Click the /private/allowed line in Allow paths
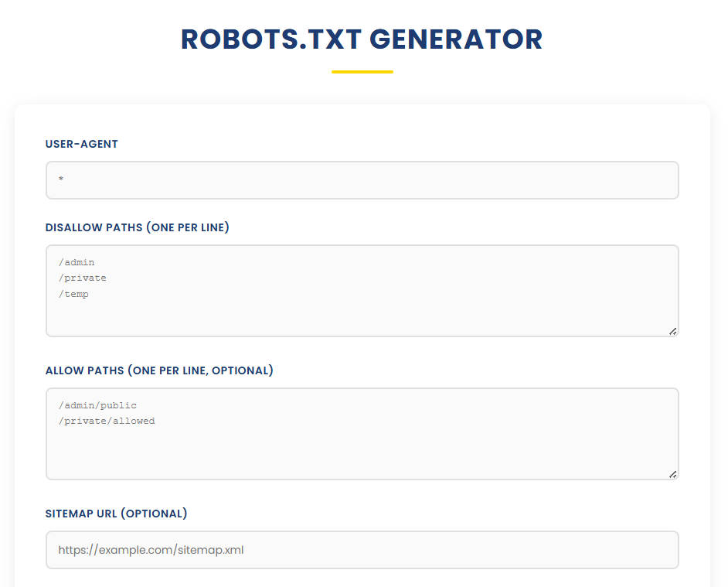The image size is (728, 587). (106, 421)
